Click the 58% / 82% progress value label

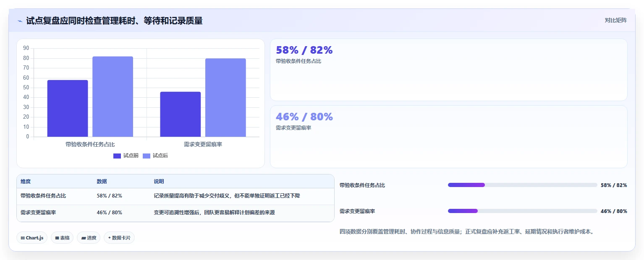[614, 185]
